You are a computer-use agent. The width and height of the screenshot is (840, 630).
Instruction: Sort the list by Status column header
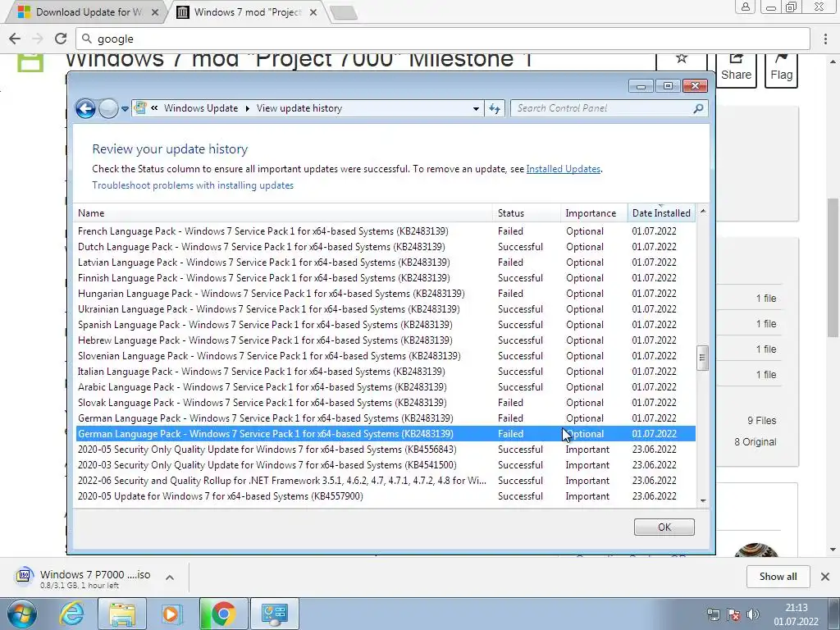527,213
